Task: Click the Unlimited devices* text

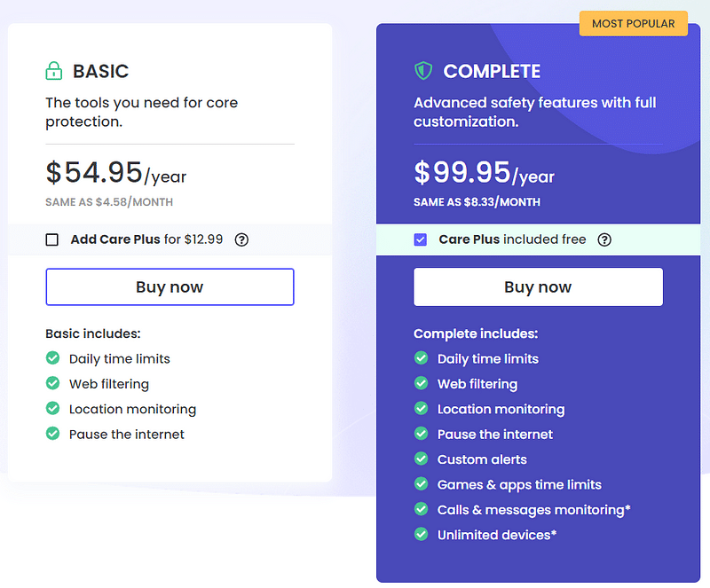Action: click(497, 535)
